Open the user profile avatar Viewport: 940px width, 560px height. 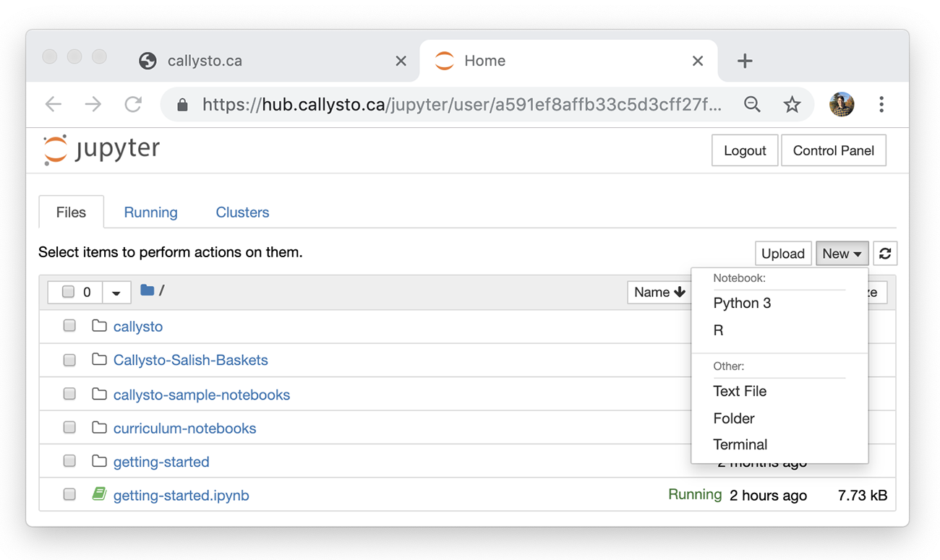click(842, 105)
